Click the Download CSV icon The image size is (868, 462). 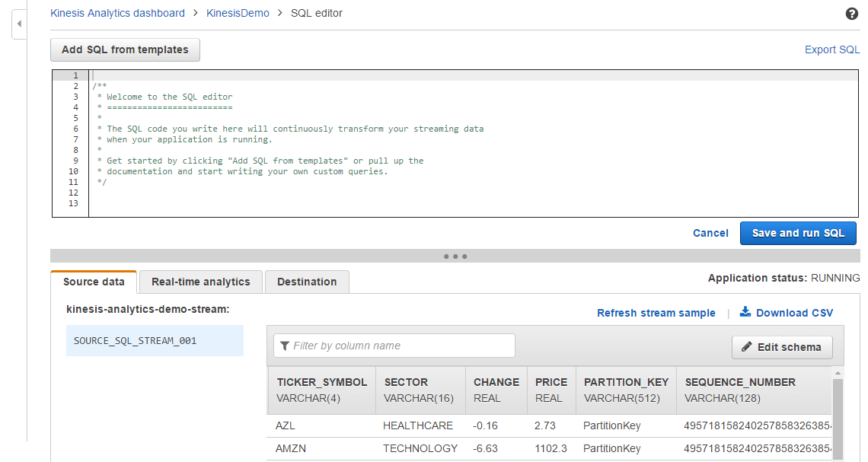tap(745, 312)
